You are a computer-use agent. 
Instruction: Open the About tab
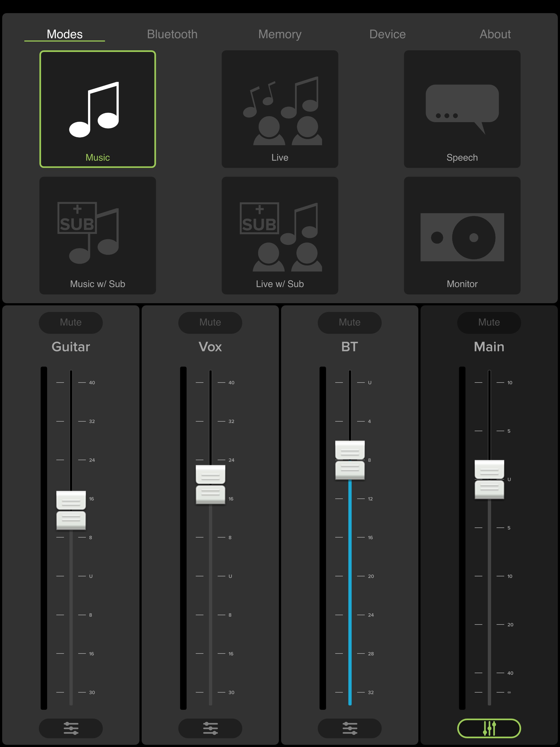(495, 34)
